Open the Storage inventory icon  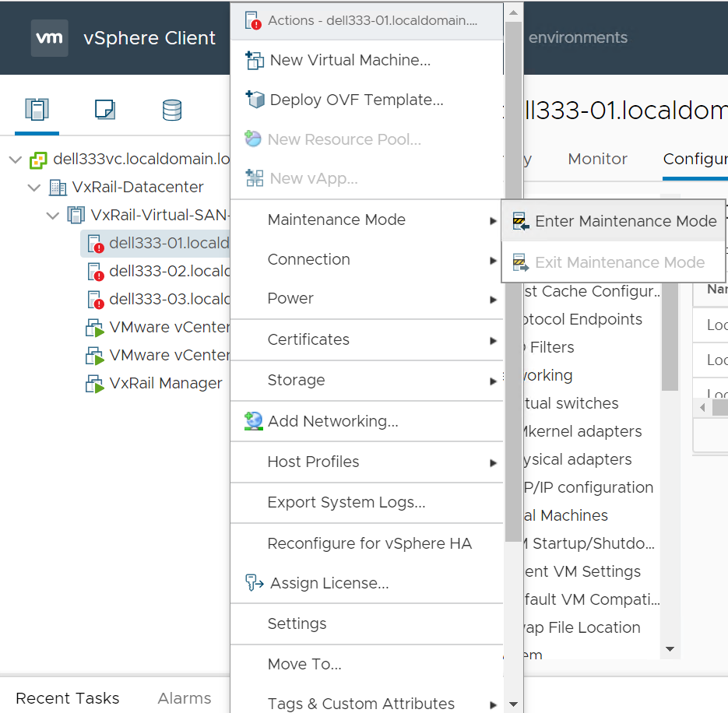(171, 111)
